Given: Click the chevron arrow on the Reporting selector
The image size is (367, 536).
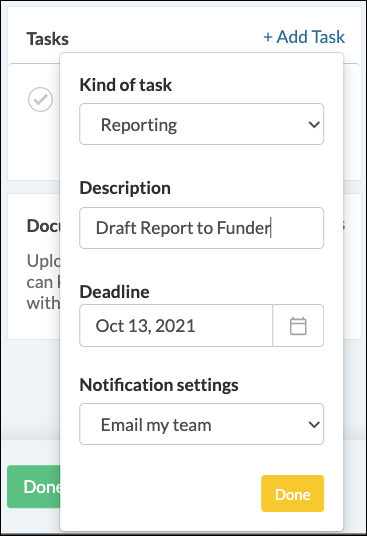Looking at the screenshot, I should pyautogui.click(x=314, y=124).
